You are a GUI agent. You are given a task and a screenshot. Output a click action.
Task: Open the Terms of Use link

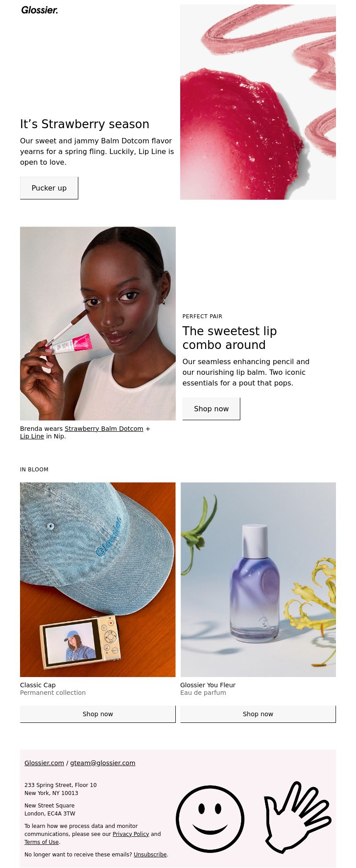[x=42, y=842]
